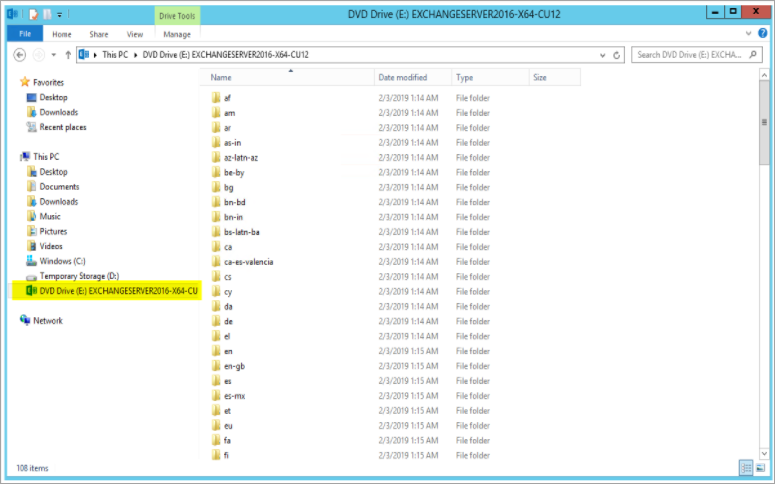The height and width of the screenshot is (484, 775).
Task: Switch to details view layout
Action: pos(746,467)
